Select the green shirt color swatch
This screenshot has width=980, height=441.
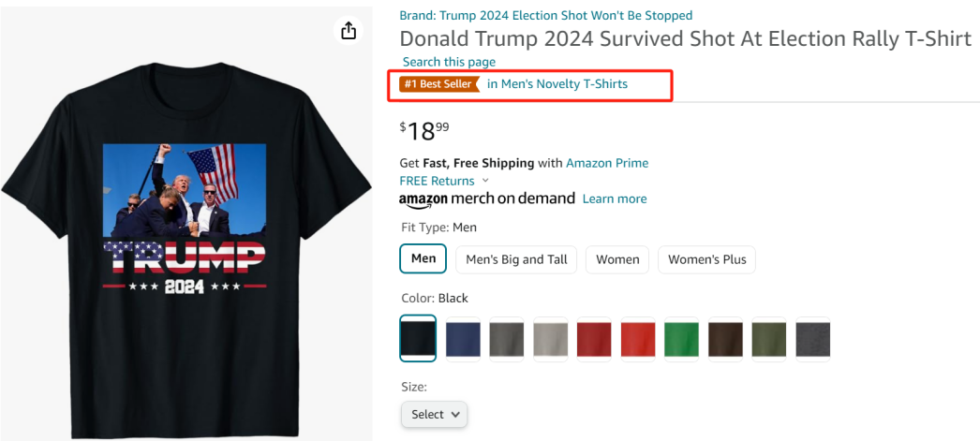click(681, 338)
